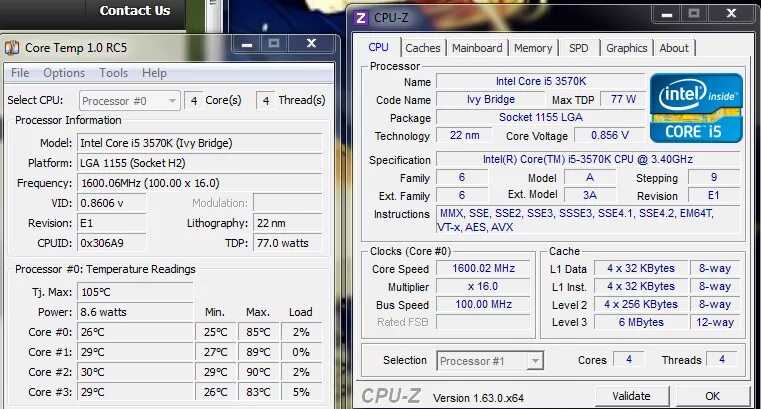This screenshot has width=761, height=409.
Task: Click Core #3 load value 5%
Action: point(301,392)
